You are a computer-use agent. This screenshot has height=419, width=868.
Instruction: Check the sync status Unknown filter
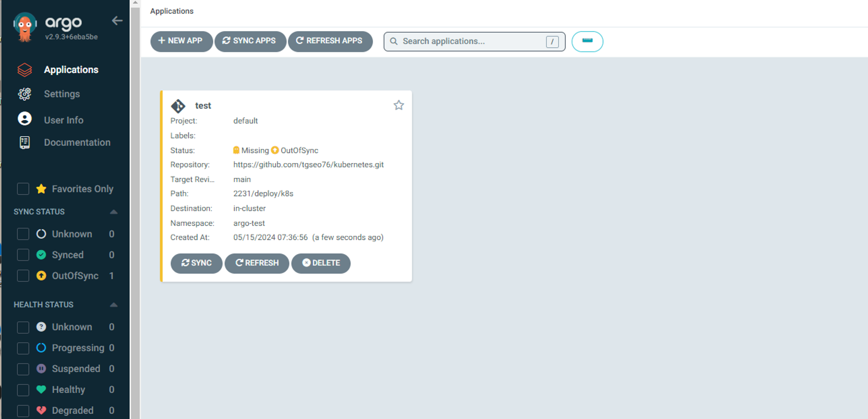coord(23,234)
